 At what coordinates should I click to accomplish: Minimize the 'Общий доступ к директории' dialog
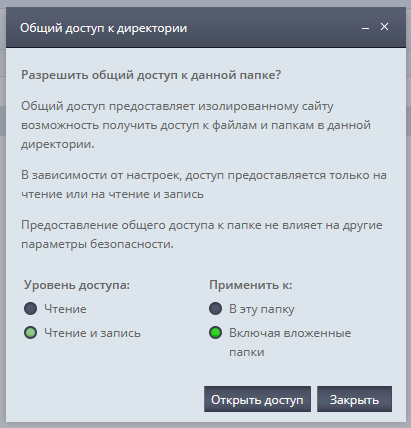(x=365, y=28)
